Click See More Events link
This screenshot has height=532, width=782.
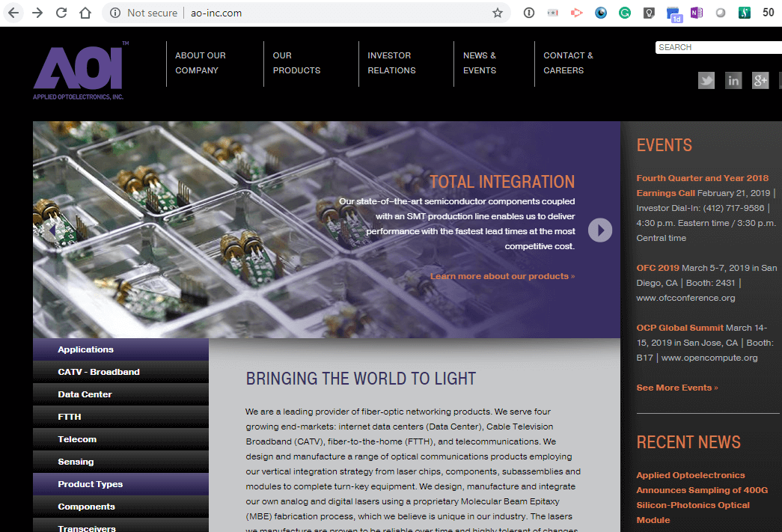pyautogui.click(x=676, y=388)
